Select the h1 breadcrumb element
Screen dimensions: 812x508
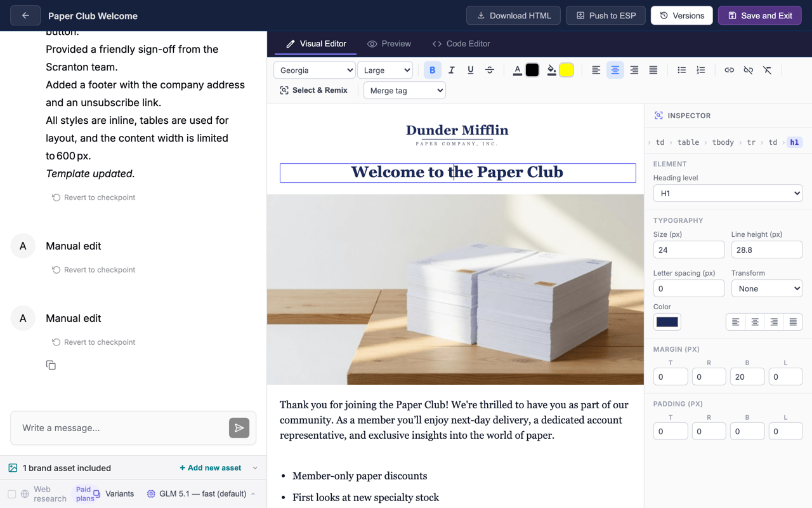tap(794, 142)
